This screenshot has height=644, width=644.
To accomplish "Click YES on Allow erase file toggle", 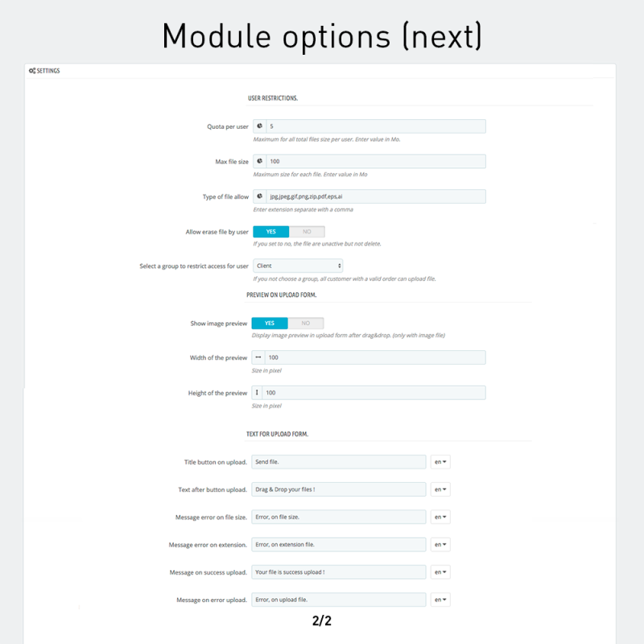I will click(271, 231).
